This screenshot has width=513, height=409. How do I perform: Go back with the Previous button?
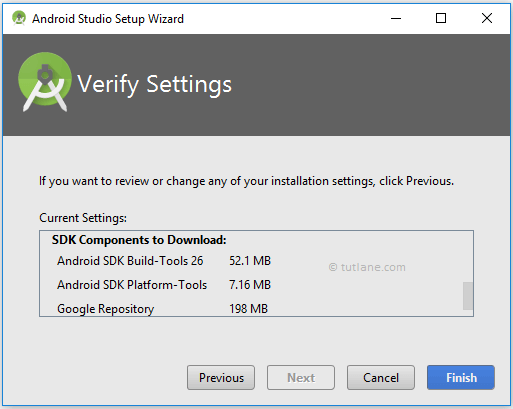click(221, 377)
